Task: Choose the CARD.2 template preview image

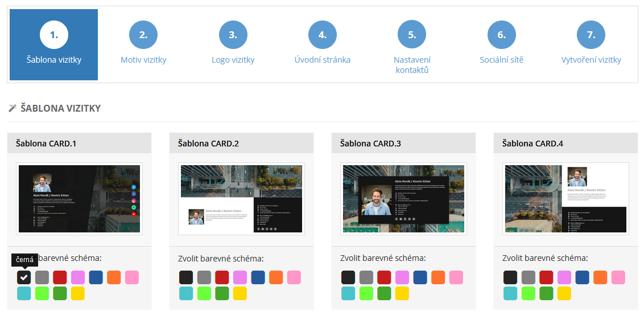Action: pyautogui.click(x=241, y=199)
